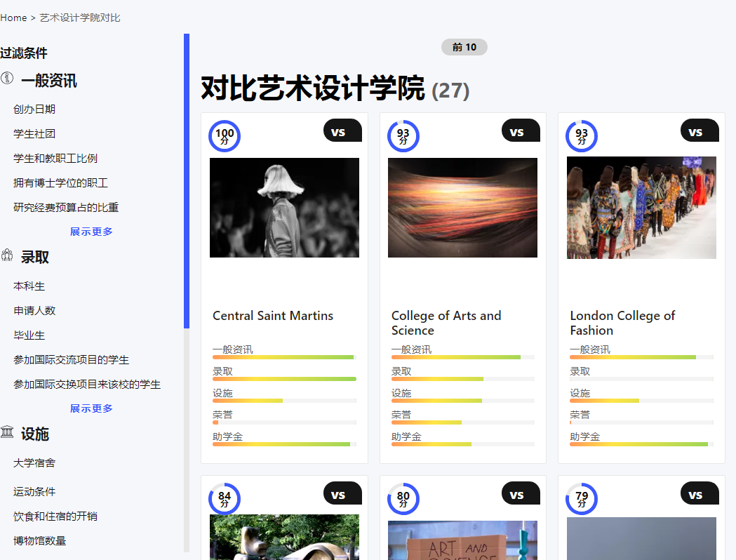The height and width of the screenshot is (560, 736).
Task: Select 拥有博士学位的职工 filter
Action: [60, 182]
